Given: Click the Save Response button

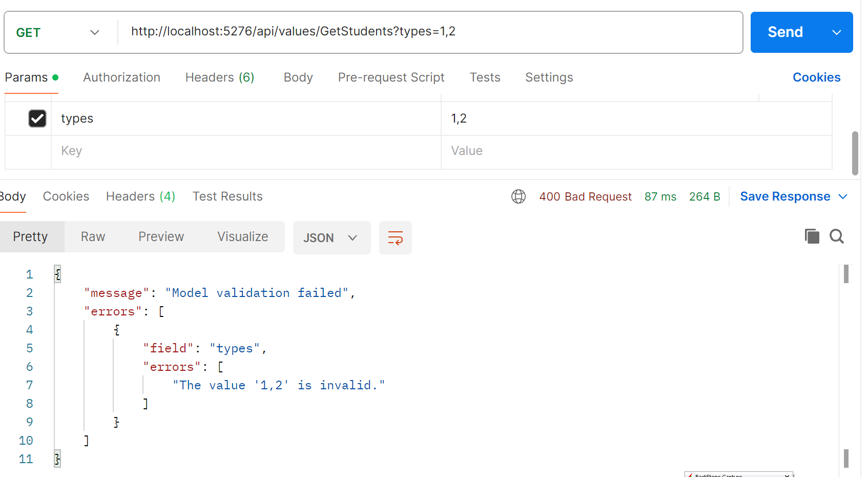Looking at the screenshot, I should 785,196.
